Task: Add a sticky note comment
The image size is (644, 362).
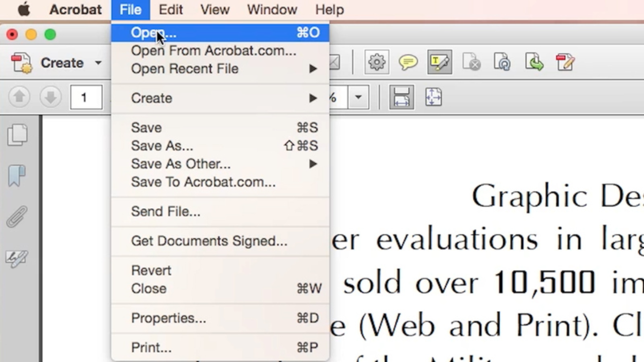Action: click(x=408, y=63)
